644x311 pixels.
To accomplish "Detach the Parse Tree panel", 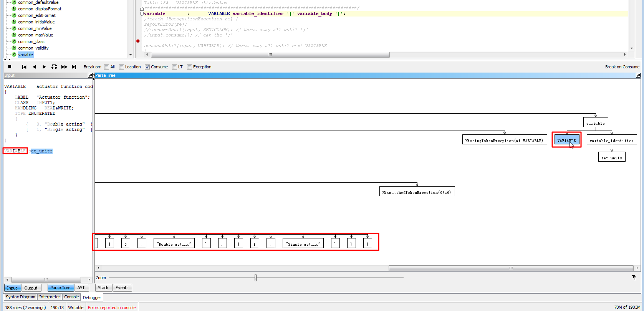I will (x=638, y=75).
